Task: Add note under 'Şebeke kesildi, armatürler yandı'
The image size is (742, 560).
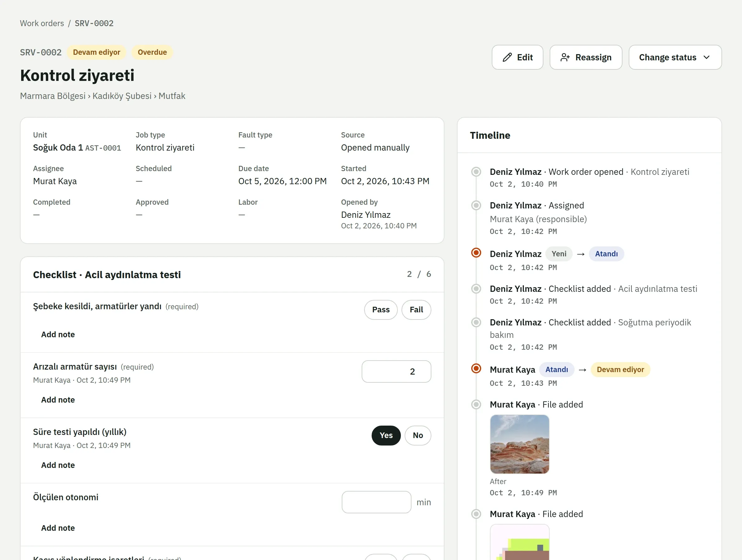Action: pos(58,334)
